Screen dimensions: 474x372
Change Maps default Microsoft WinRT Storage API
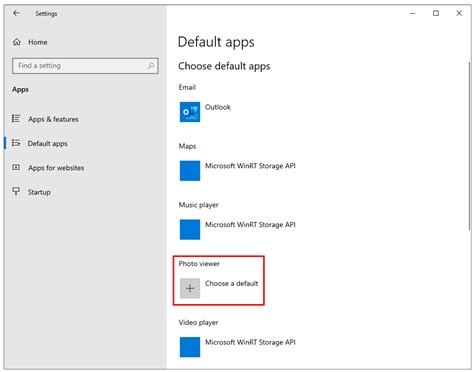[238, 171]
